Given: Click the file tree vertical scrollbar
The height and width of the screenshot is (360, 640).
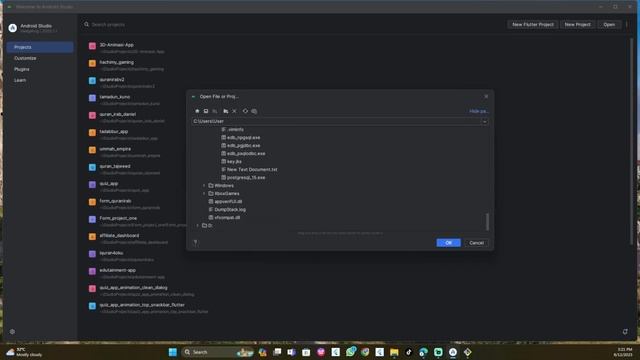Looking at the screenshot, I should click(487, 222).
